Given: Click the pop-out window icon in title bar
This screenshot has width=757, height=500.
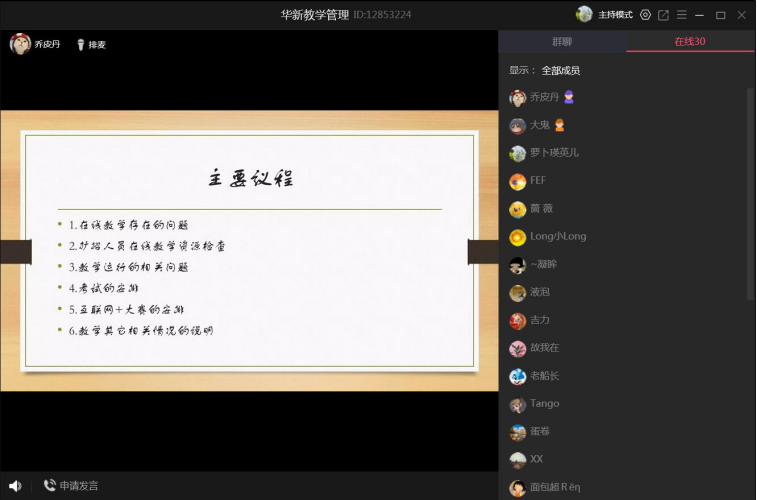Looking at the screenshot, I should point(663,15).
